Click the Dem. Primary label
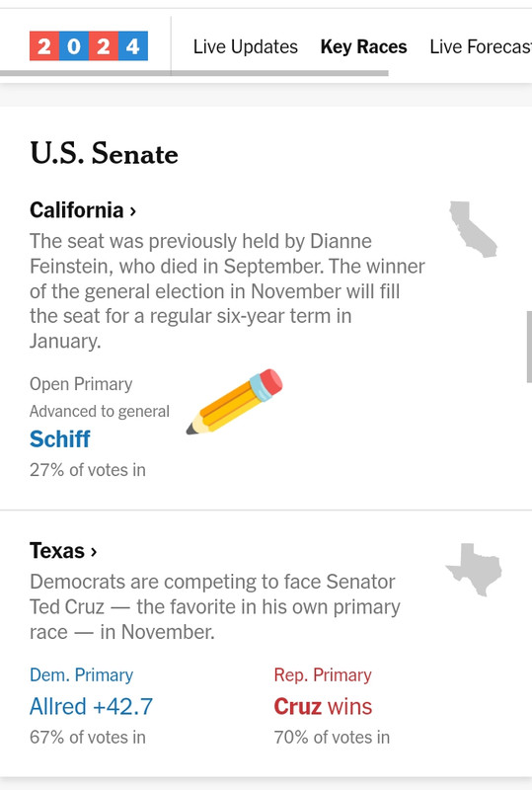This screenshot has height=790, width=532. click(x=82, y=674)
